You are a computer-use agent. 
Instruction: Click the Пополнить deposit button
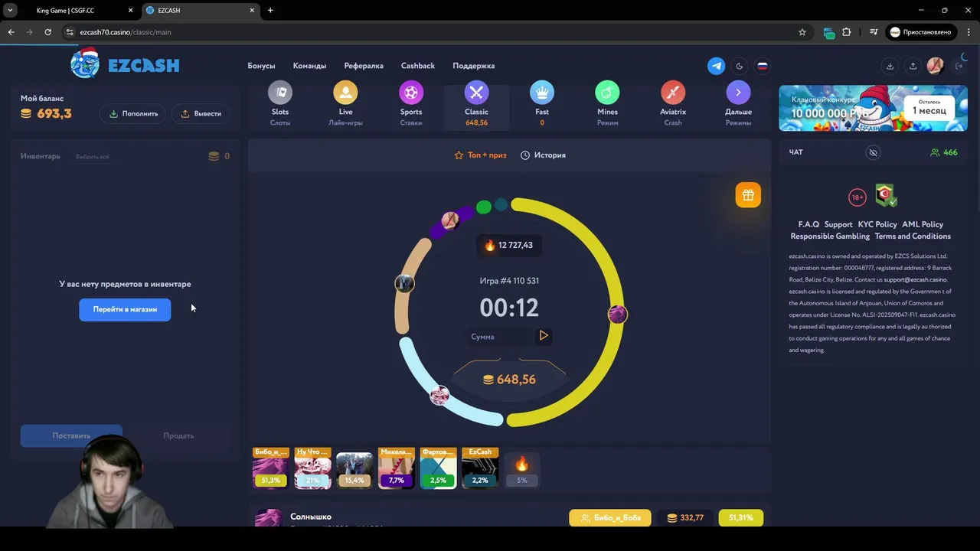pyautogui.click(x=133, y=113)
